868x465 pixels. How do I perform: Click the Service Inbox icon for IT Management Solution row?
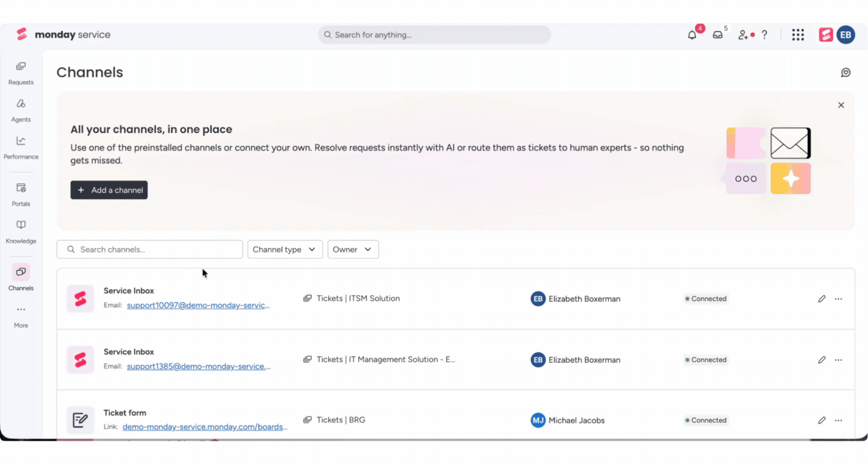[80, 360]
